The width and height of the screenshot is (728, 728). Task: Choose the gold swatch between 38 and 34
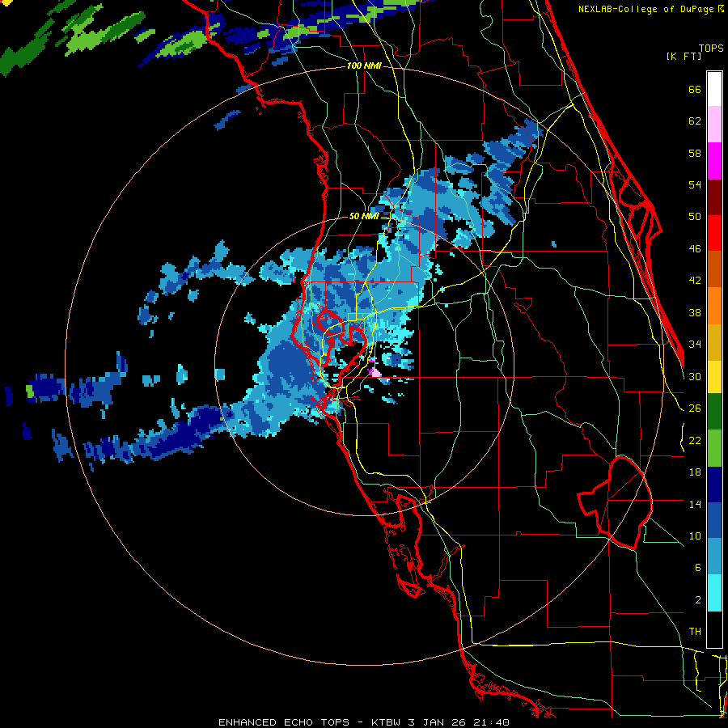pyautogui.click(x=714, y=342)
